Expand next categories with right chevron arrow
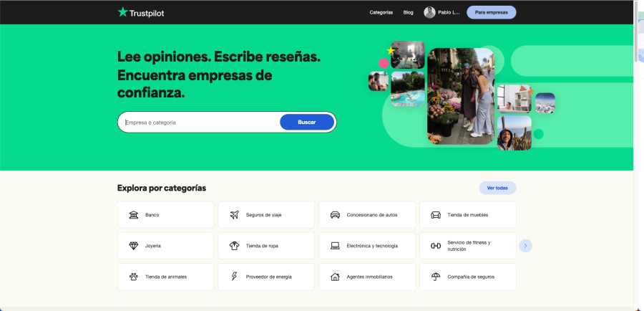This screenshot has width=644, height=311. pyautogui.click(x=525, y=246)
